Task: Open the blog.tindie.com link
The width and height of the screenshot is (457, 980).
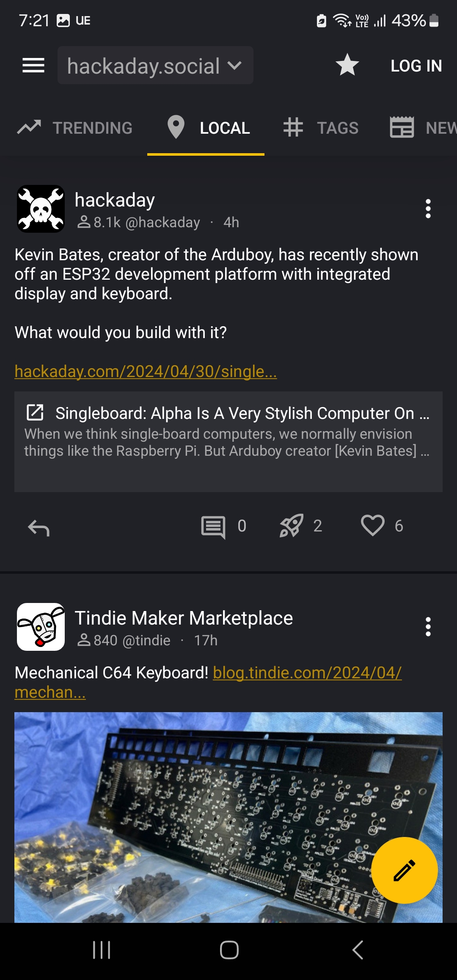Action: coord(307,673)
